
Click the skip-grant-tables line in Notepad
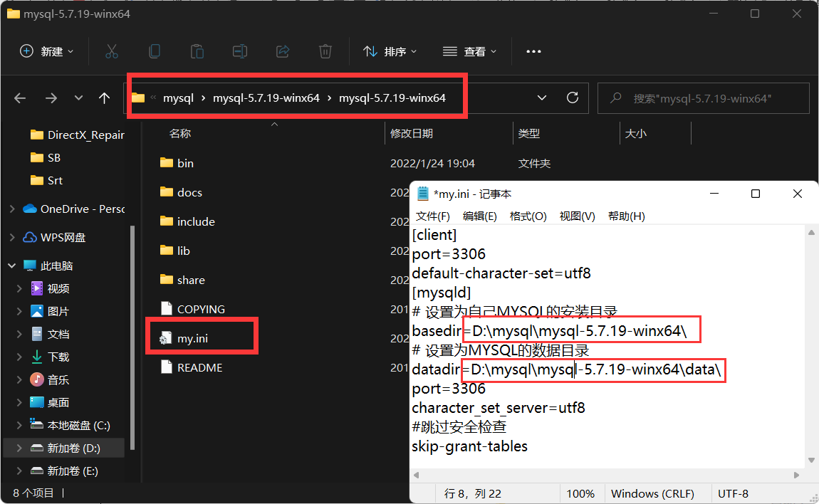pos(469,446)
